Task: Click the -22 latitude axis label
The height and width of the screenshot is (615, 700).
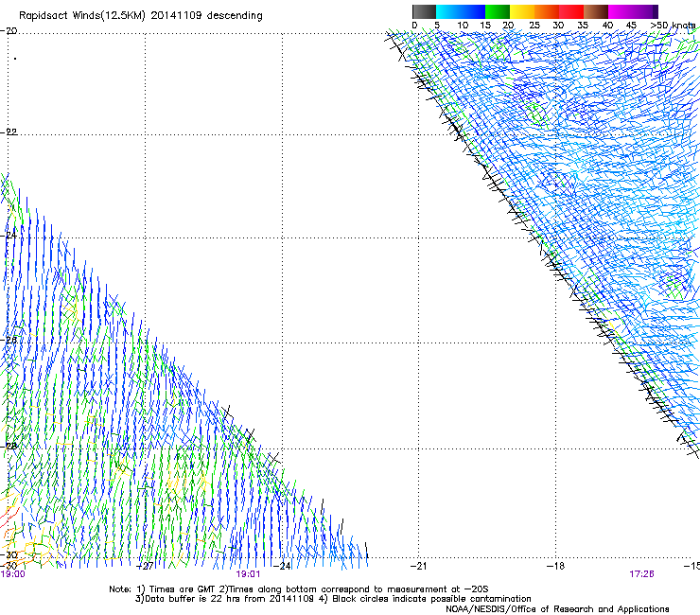Action: pyautogui.click(x=9, y=132)
